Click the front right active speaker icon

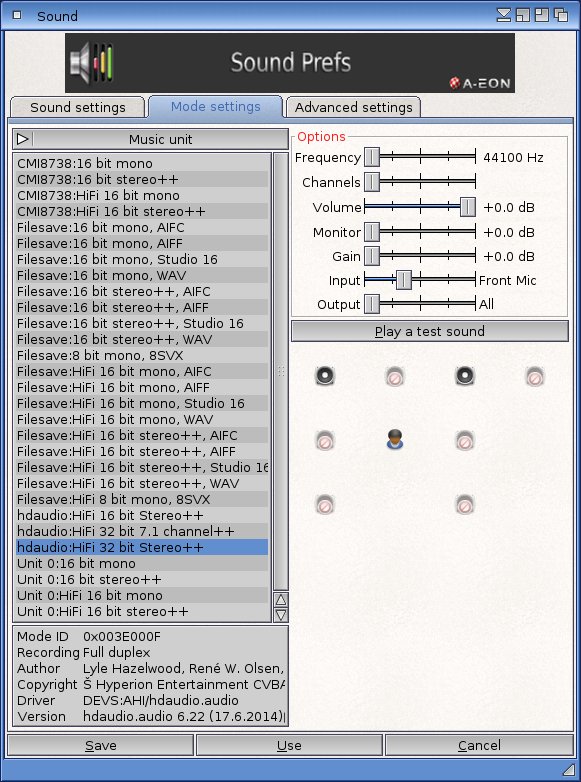click(464, 376)
